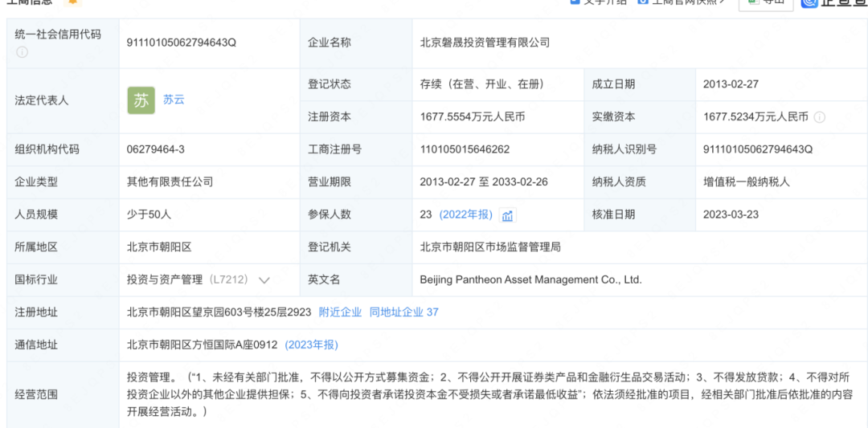Click 附近企业 link in 注册地址 row

pos(341,312)
